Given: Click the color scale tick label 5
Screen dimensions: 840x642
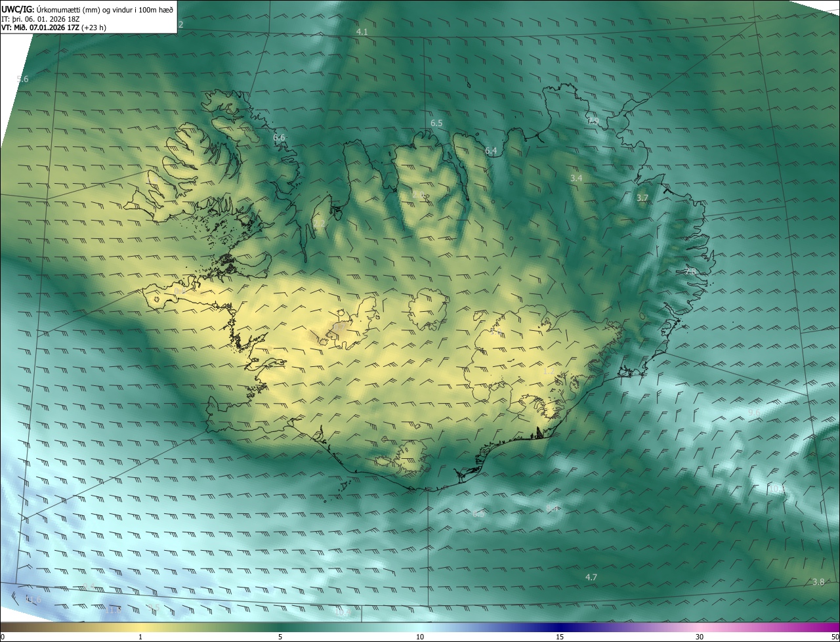Looking at the screenshot, I should (x=280, y=637).
